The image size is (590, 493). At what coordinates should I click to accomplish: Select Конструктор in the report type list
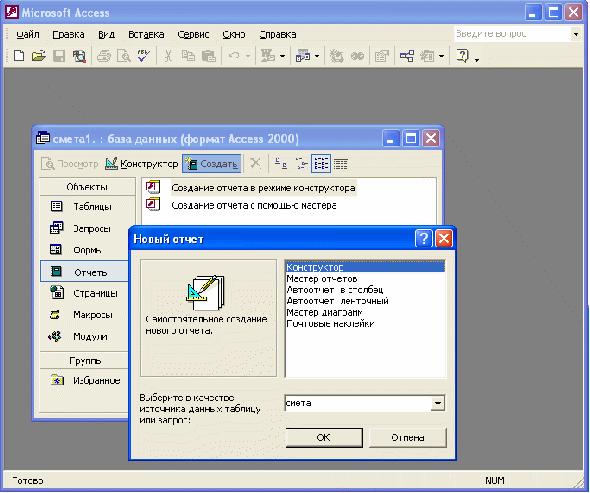coord(365,267)
